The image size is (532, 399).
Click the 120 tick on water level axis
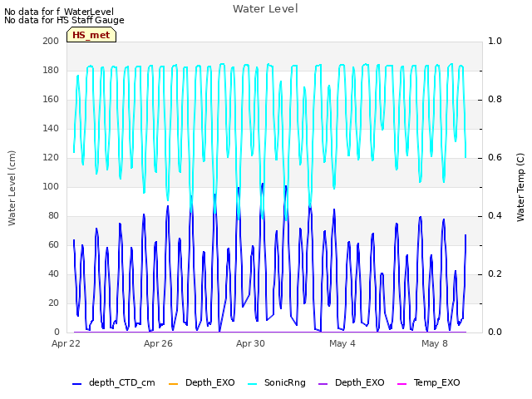coord(51,158)
